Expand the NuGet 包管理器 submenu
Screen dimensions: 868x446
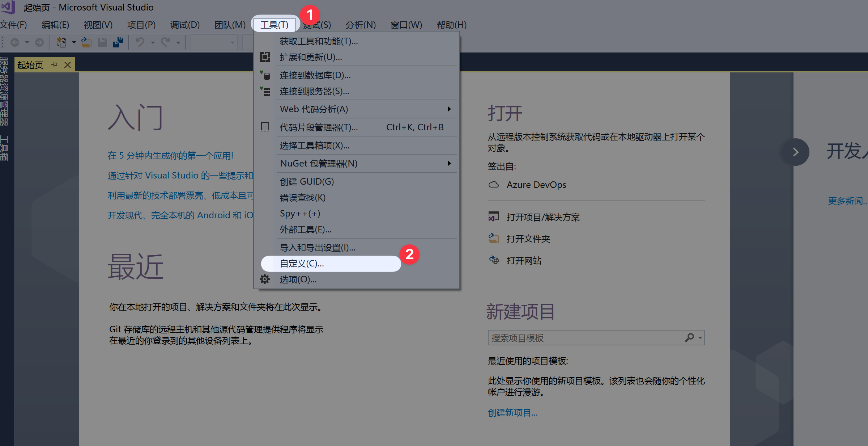pos(450,163)
